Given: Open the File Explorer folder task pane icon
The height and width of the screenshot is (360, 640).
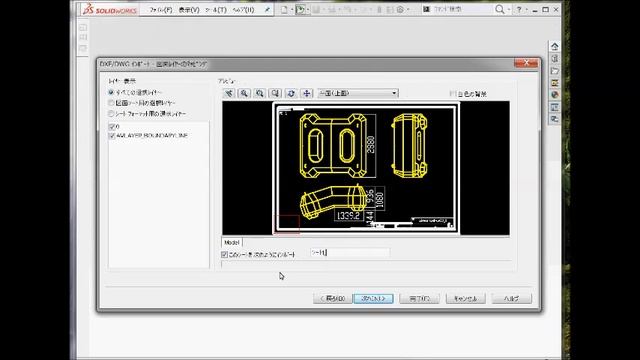Looking at the screenshot, I should (554, 71).
